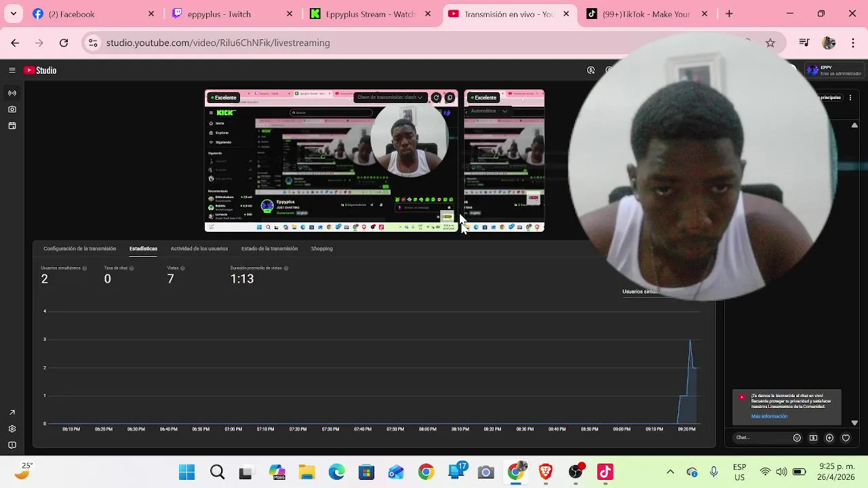The image size is (868, 488).
Task: Click the monetization dollar icon in header
Action: pyautogui.click(x=591, y=70)
